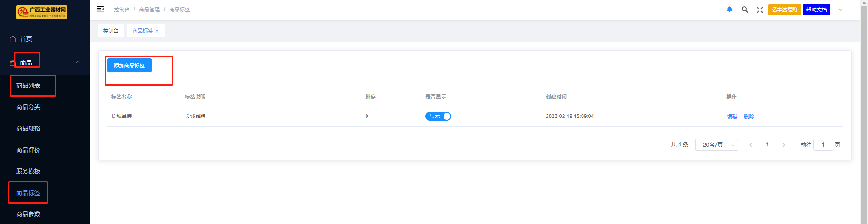Viewport: 868px width, 224px height.
Task: Toggle the 显示 switch for 长城品牌
Action: coord(438,117)
